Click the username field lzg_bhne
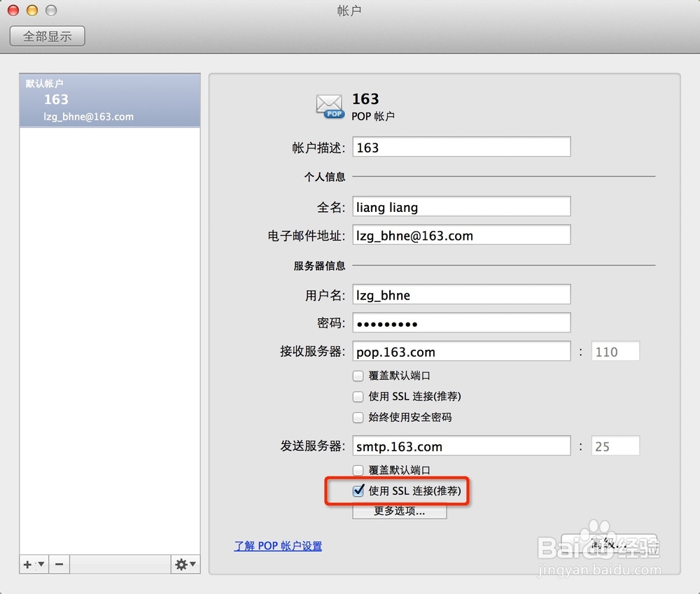The height and width of the screenshot is (594, 700). click(x=461, y=295)
